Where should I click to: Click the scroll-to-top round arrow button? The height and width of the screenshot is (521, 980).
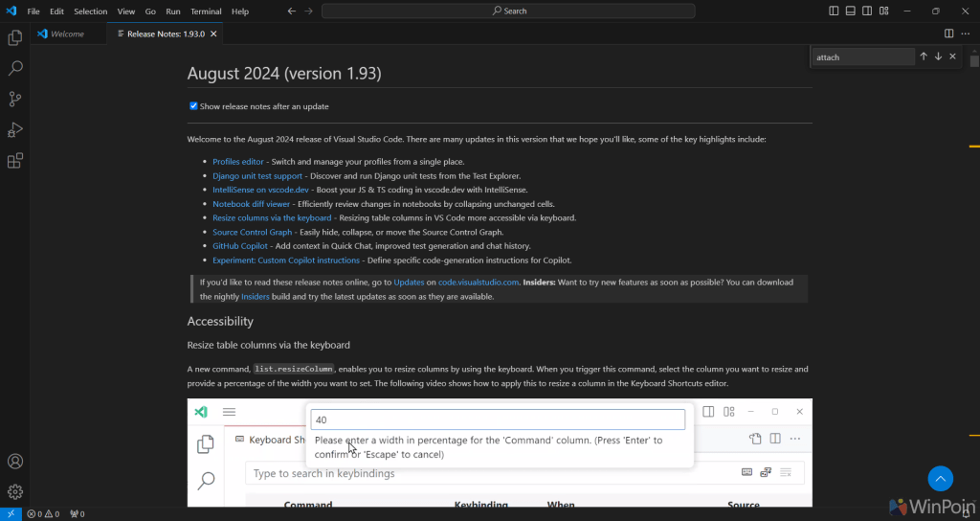[x=940, y=479]
